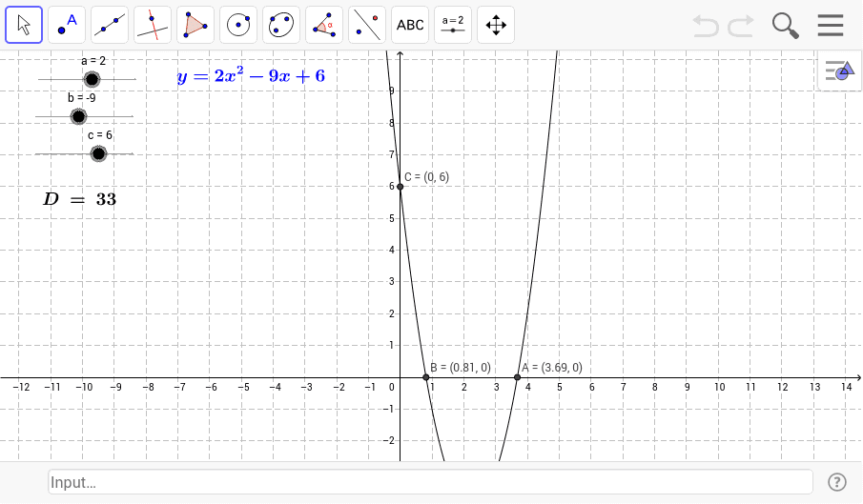This screenshot has width=863, height=504.
Task: Click the Redo arrow
Action: (741, 26)
